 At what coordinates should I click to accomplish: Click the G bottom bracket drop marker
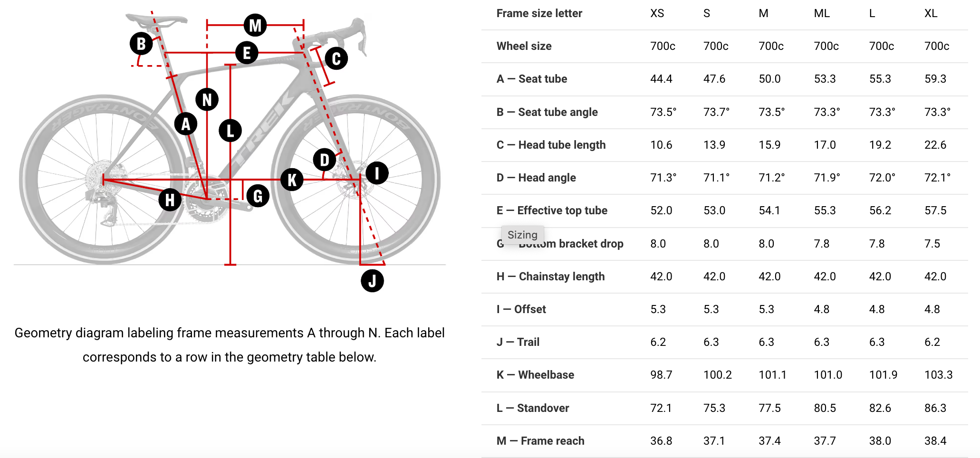click(258, 196)
